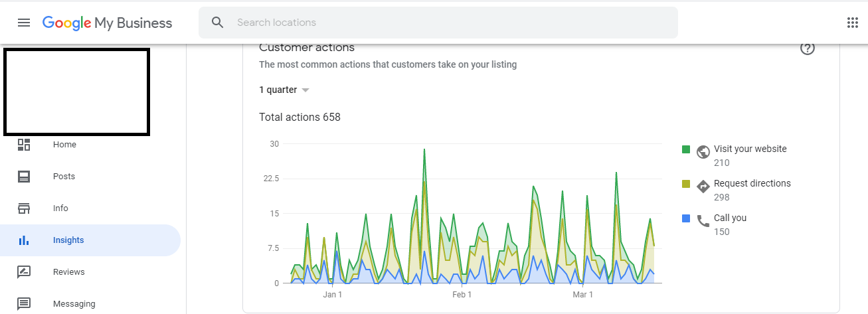Click the Mar 1 axis label
Viewport: 868px width, 314px height.
click(583, 295)
